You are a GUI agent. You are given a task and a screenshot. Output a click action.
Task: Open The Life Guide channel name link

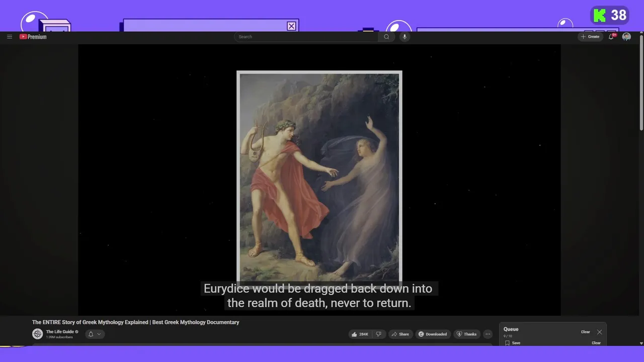(x=60, y=332)
